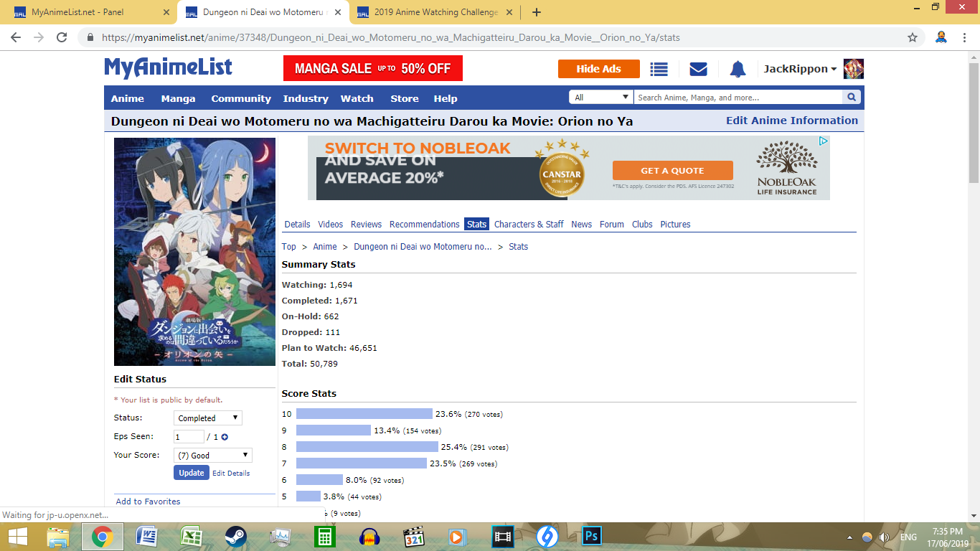Switch to the Reviews tab
The width and height of the screenshot is (980, 551).
click(366, 225)
